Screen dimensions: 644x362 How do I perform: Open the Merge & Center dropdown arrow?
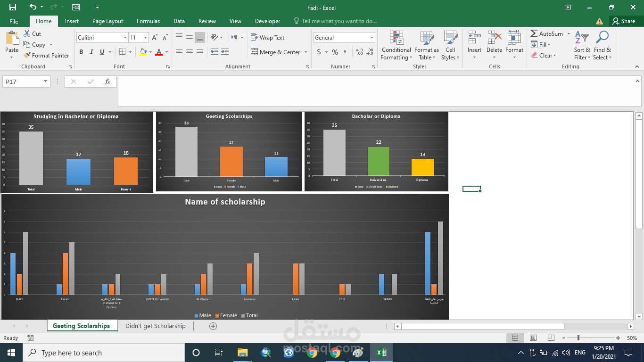point(305,52)
